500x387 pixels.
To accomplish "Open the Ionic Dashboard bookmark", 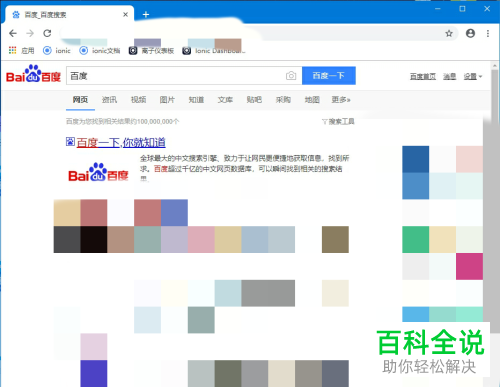I will coord(214,51).
